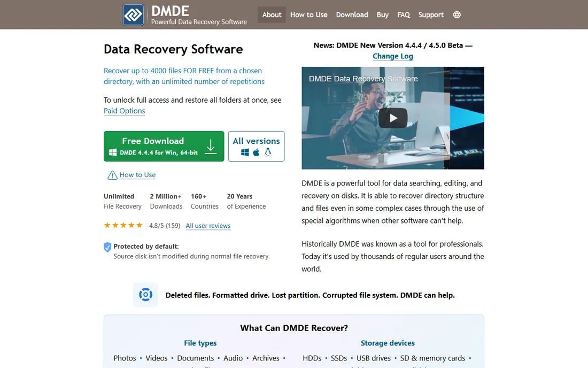The image size is (588, 368).
Task: Go to the Download page in navigation
Action: point(352,14)
